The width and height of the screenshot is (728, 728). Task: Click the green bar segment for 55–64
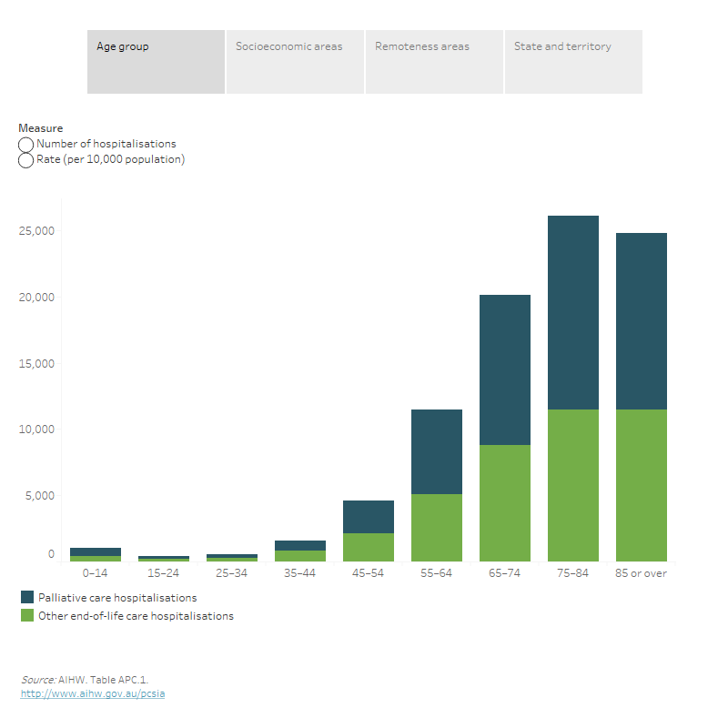pyautogui.click(x=437, y=527)
